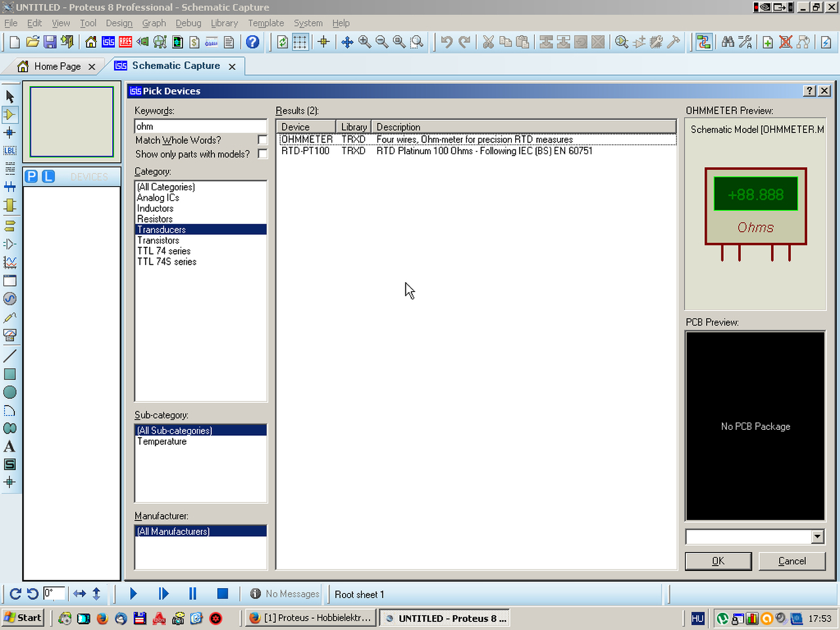Click the P pick devices button

point(31,176)
